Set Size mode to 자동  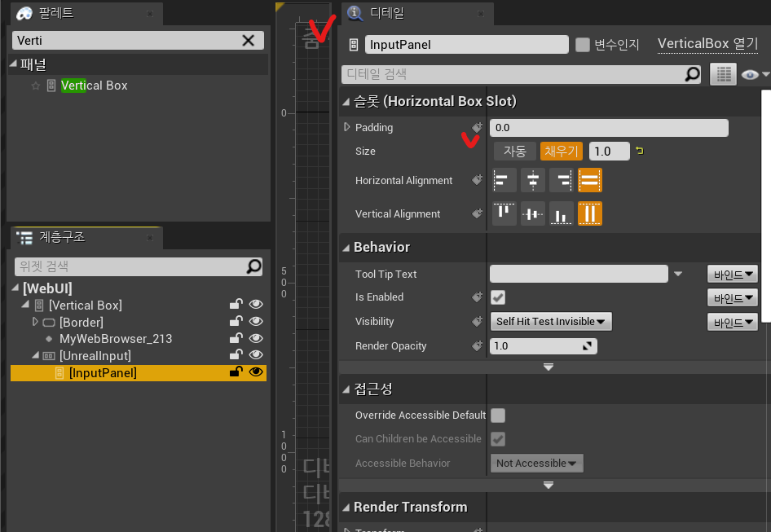(x=514, y=151)
